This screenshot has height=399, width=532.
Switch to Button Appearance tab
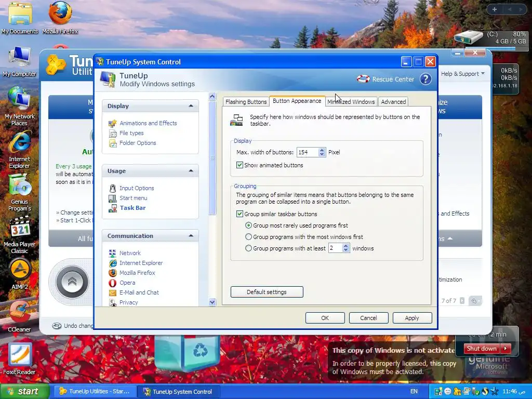pos(297,101)
